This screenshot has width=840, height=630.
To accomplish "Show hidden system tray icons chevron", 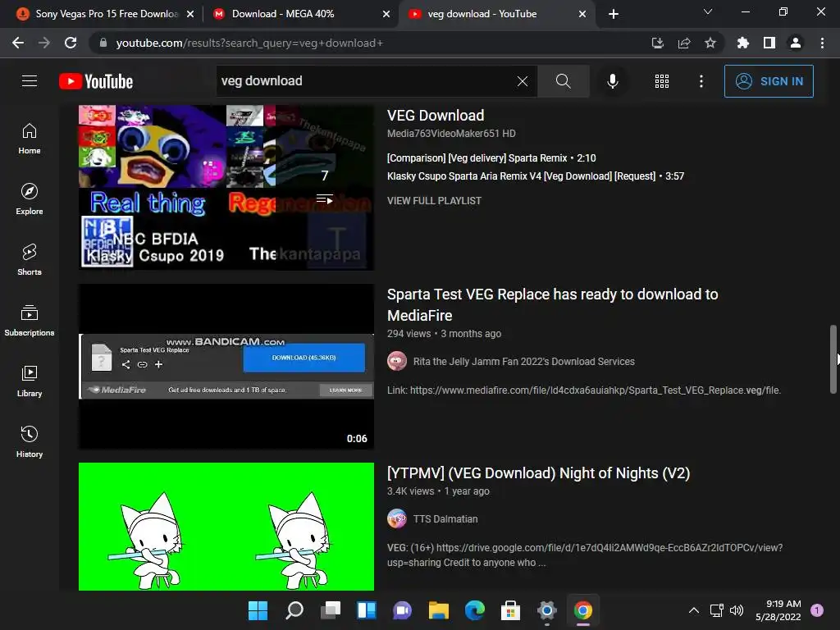I will [x=694, y=610].
